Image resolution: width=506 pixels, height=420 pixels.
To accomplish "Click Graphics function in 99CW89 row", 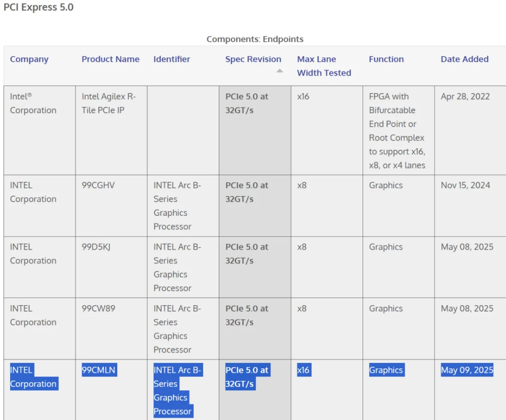I will click(x=386, y=308).
